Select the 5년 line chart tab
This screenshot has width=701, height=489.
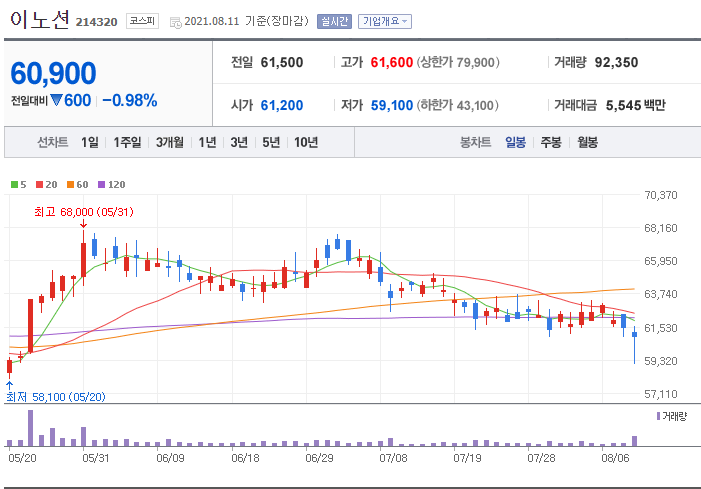pos(270,143)
